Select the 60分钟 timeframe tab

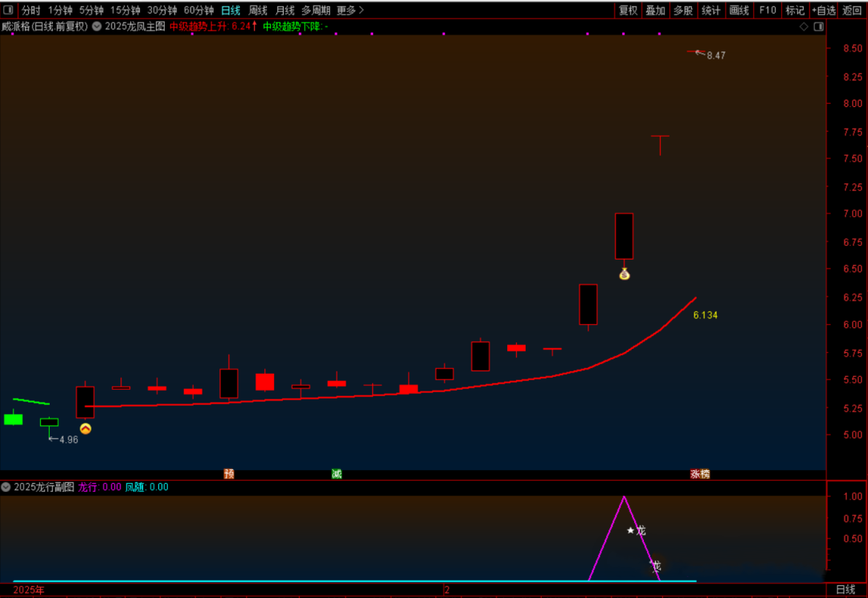[199, 10]
